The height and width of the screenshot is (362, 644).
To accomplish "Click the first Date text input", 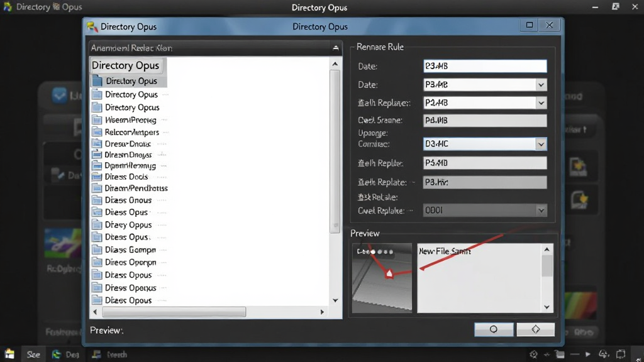I will 485,66.
